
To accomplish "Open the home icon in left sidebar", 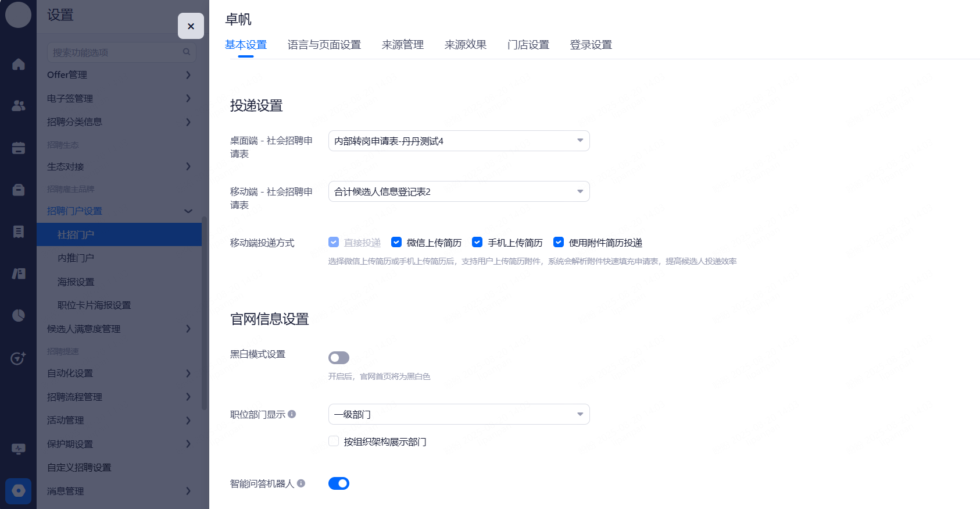I will (x=18, y=64).
